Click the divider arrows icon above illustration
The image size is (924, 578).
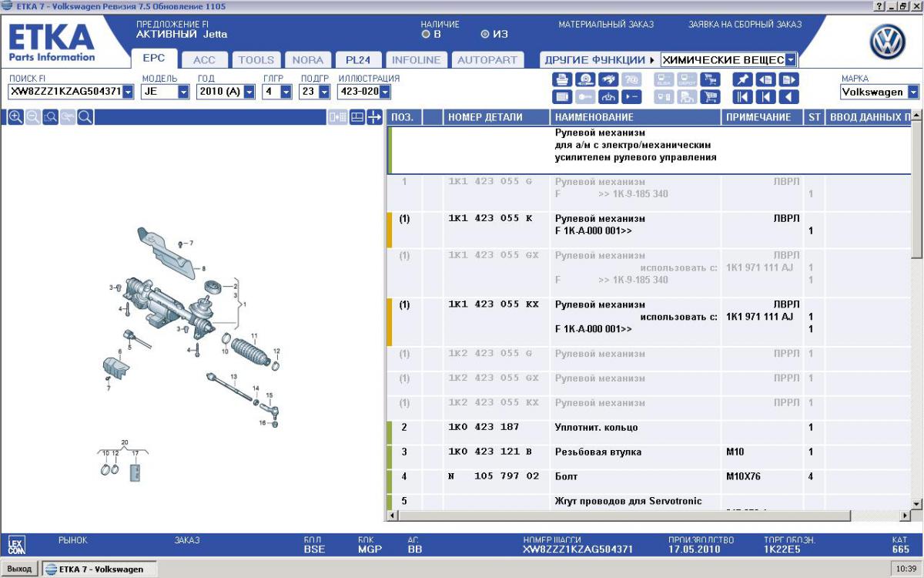(375, 117)
